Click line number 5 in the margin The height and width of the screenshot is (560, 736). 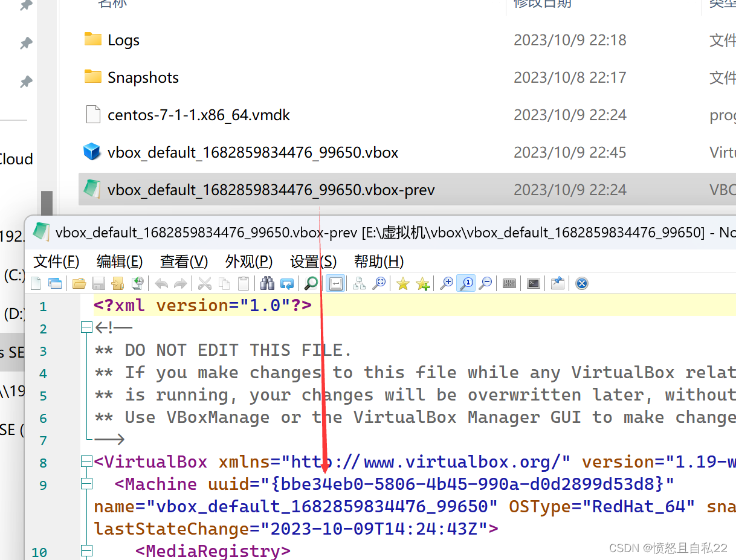coord(43,396)
